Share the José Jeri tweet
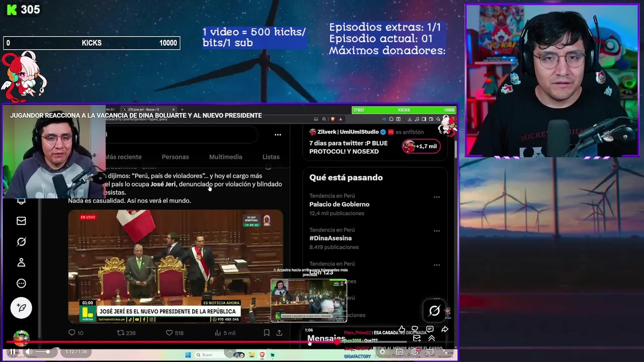Image resolution: width=644 pixels, height=362 pixels. 279,333
